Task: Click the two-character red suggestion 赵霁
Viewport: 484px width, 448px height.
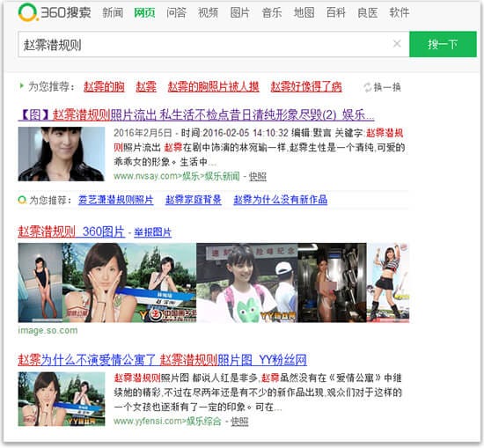Action: (x=146, y=87)
